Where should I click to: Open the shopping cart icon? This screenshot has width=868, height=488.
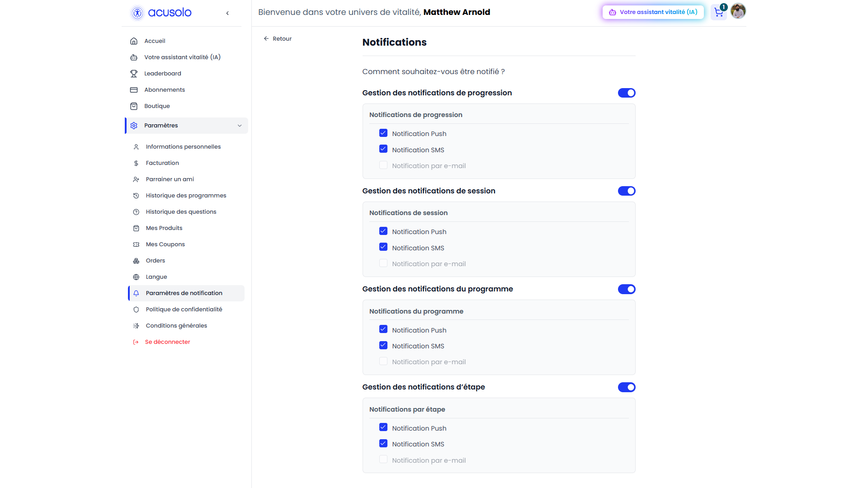(718, 13)
